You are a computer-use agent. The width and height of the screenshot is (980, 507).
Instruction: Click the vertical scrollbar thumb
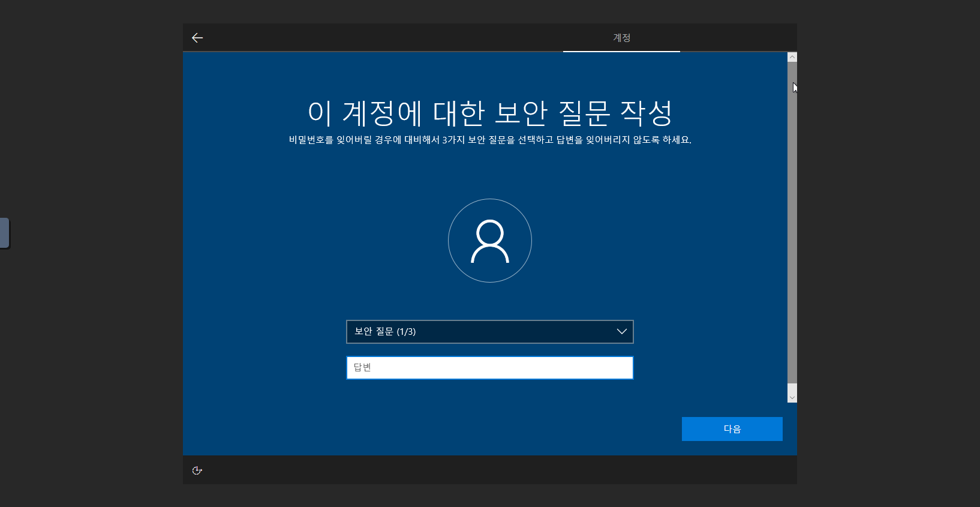[792, 222]
